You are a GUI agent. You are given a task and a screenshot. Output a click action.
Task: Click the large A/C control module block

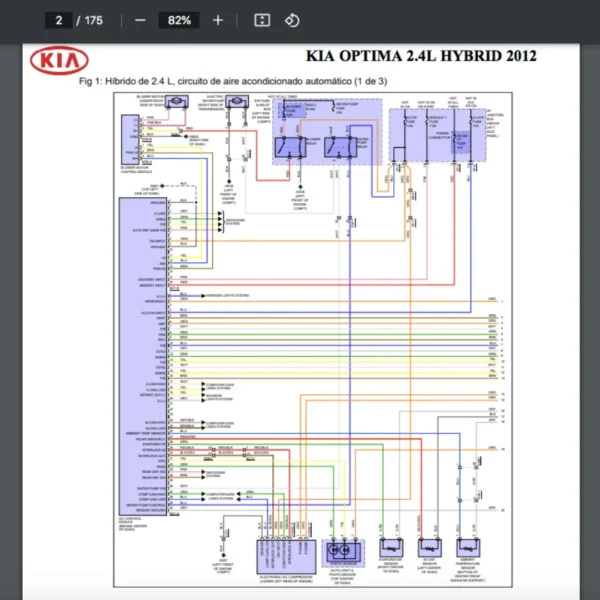(144, 350)
